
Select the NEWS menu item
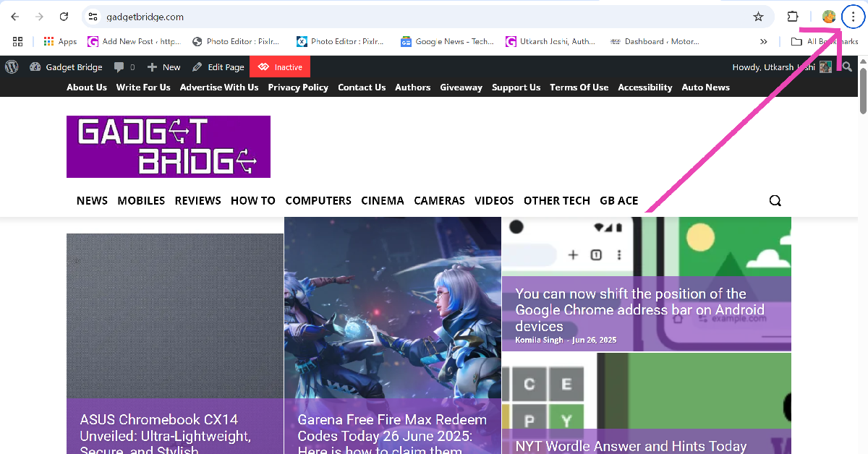pyautogui.click(x=92, y=200)
